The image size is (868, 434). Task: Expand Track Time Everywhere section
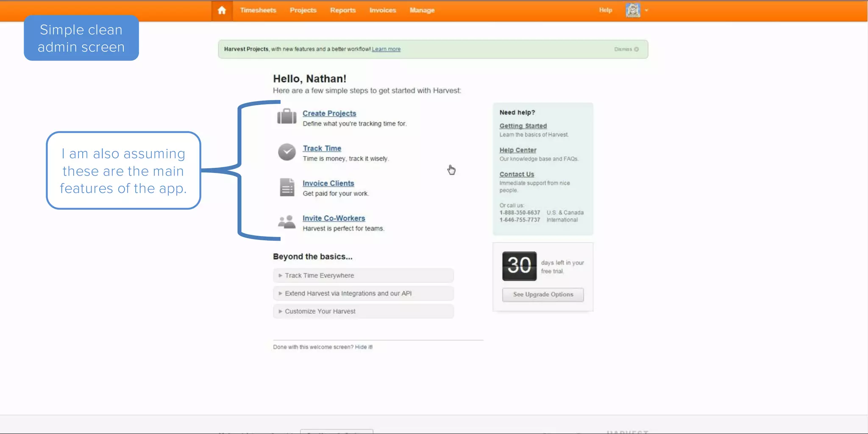[363, 275]
